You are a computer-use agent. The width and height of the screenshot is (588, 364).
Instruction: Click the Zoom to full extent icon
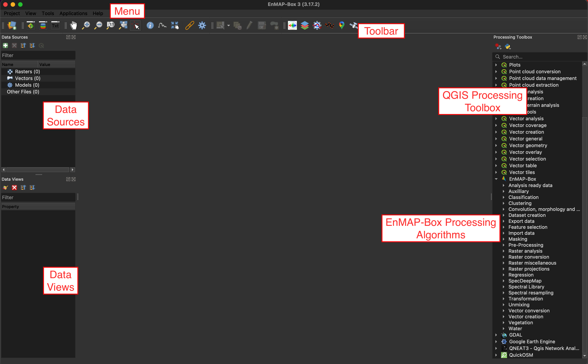click(123, 25)
